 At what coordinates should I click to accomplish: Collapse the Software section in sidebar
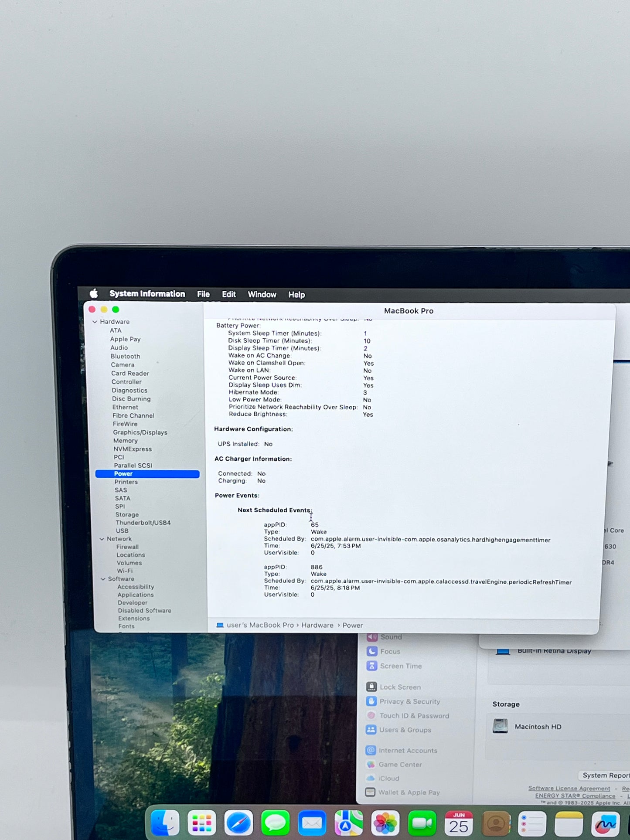(x=103, y=579)
